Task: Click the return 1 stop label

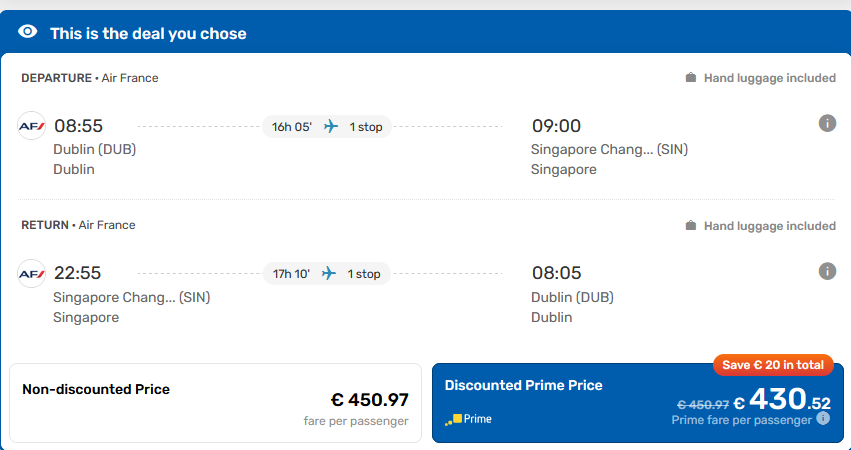Action: 364,274
